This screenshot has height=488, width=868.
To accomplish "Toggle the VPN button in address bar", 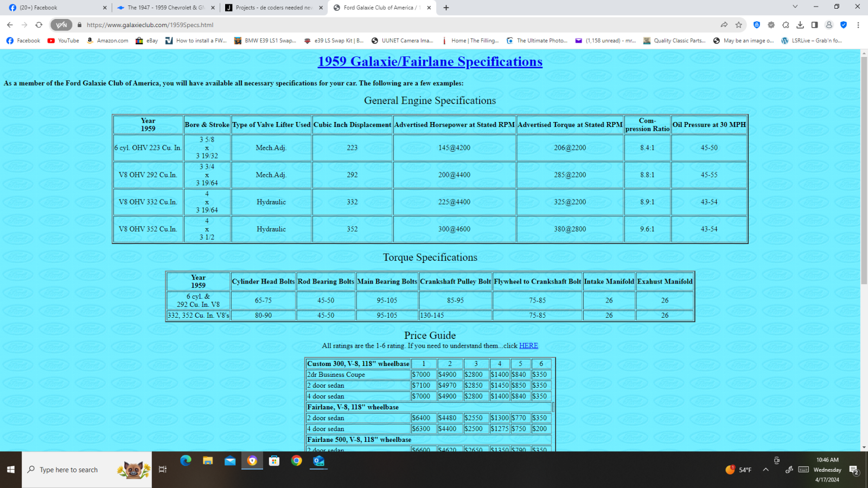I will pyautogui.click(x=61, y=25).
